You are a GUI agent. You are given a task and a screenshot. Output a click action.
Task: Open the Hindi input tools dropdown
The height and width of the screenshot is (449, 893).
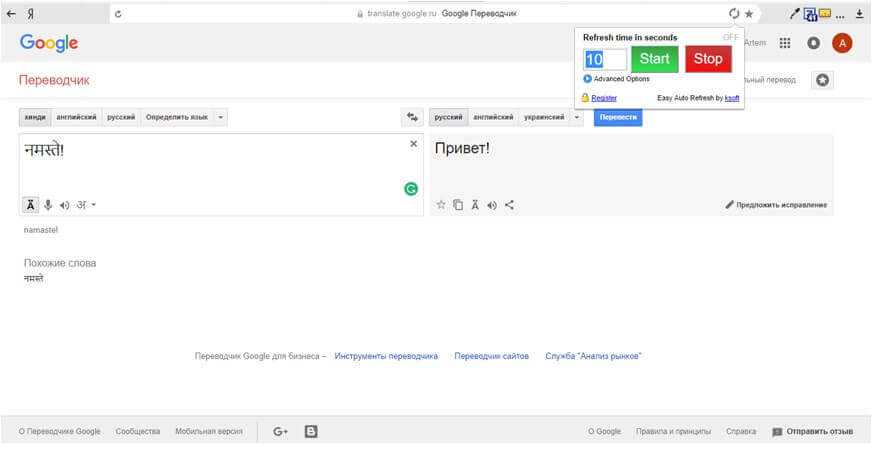(x=86, y=205)
